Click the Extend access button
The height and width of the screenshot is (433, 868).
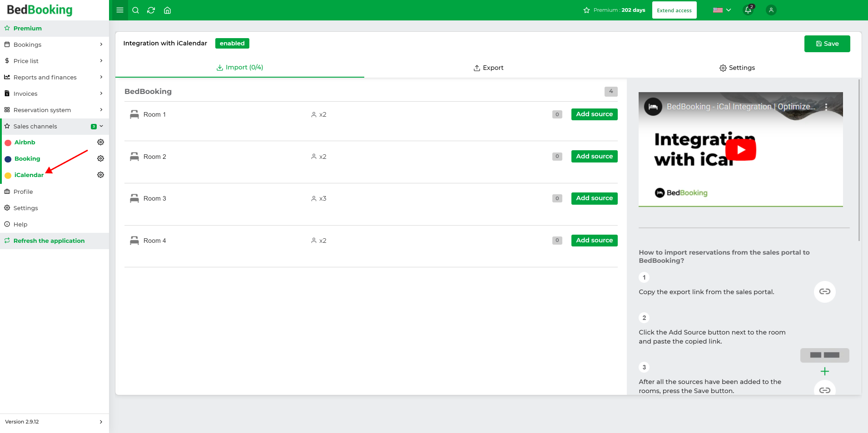[x=674, y=10]
